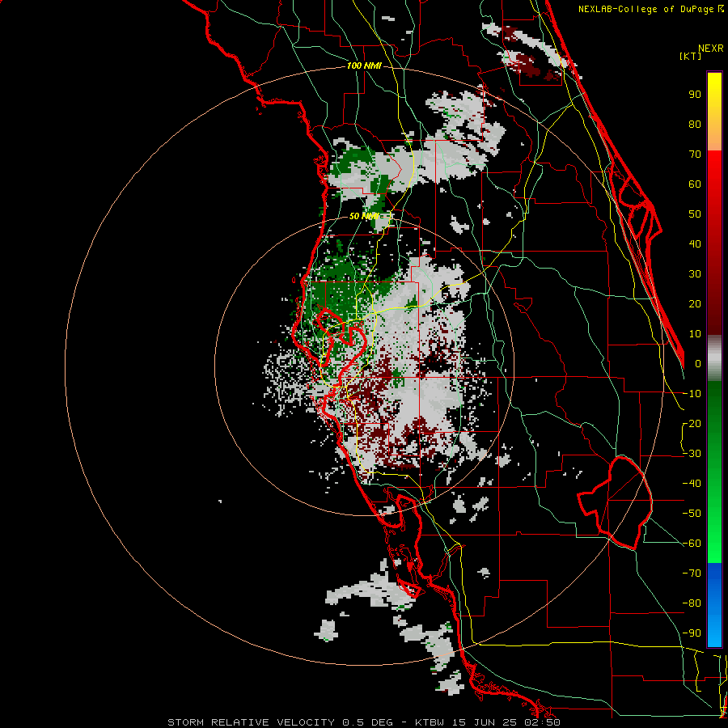Click the KTBW station identifier in caption
Screen dimensions: 728x728
click(x=430, y=722)
